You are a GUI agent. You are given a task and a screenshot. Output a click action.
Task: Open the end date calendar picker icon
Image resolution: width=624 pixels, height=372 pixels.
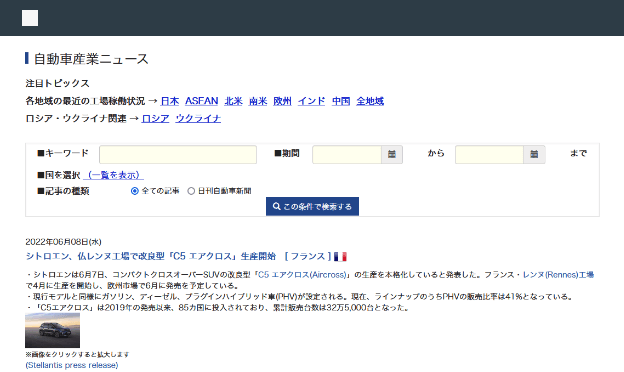(534, 154)
